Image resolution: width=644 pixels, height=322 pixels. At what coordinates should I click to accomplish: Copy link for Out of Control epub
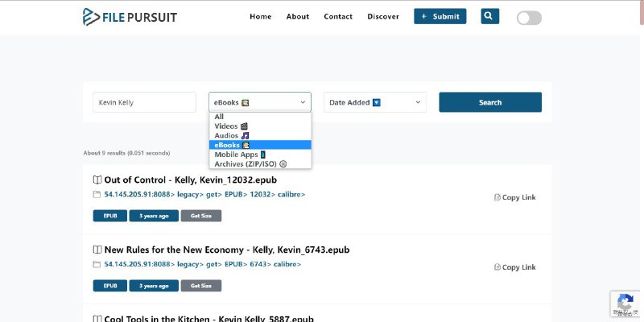[x=514, y=197]
